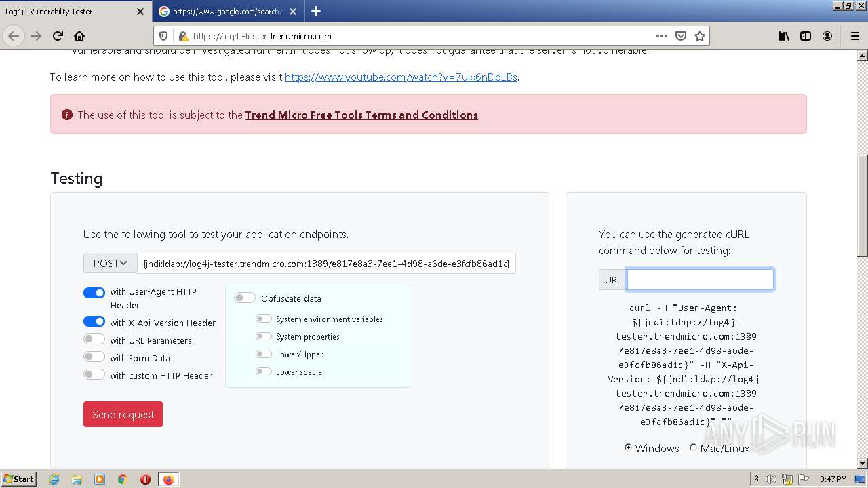868x488 pixels.
Task: Click the generated curl command text
Action: tap(686, 365)
